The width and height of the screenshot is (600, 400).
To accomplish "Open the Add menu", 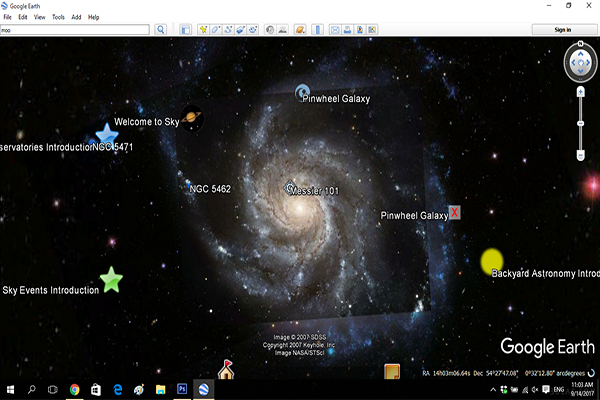I will pos(76,17).
